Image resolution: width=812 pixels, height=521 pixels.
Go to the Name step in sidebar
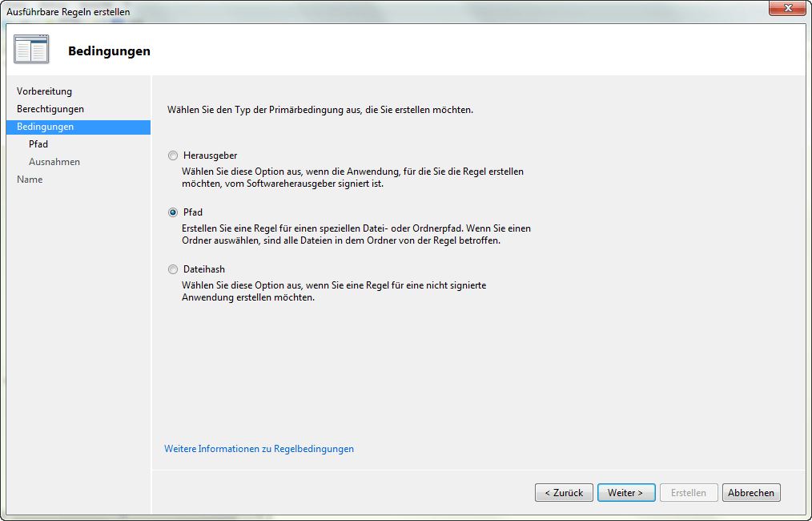click(x=30, y=180)
